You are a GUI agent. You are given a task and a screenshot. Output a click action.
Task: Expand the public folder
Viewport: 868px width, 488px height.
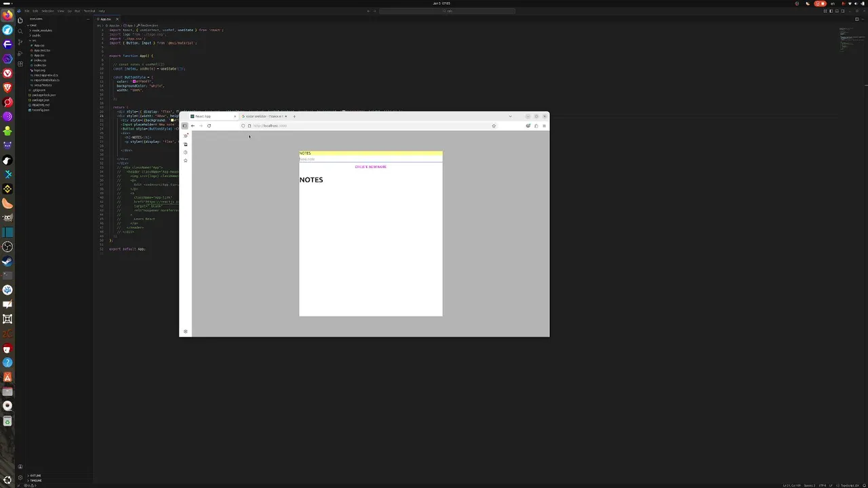(x=36, y=35)
